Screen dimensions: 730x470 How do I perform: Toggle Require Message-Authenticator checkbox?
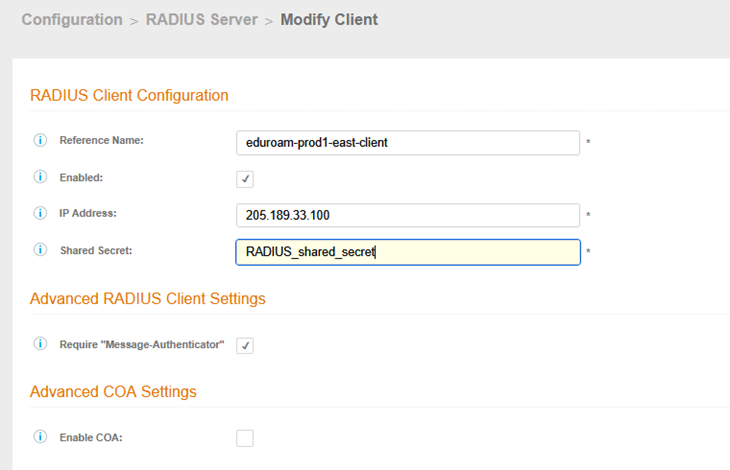point(245,345)
